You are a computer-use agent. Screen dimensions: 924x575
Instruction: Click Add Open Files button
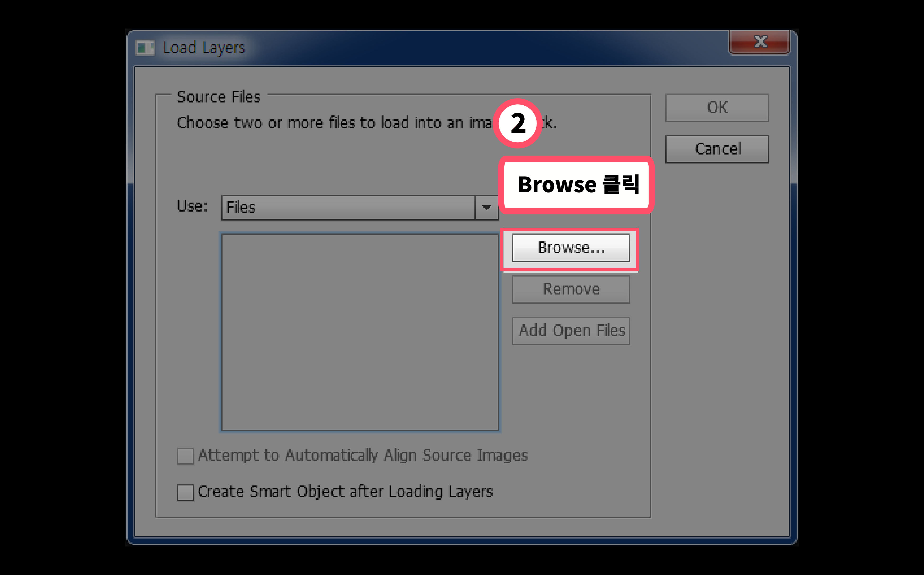click(x=571, y=330)
